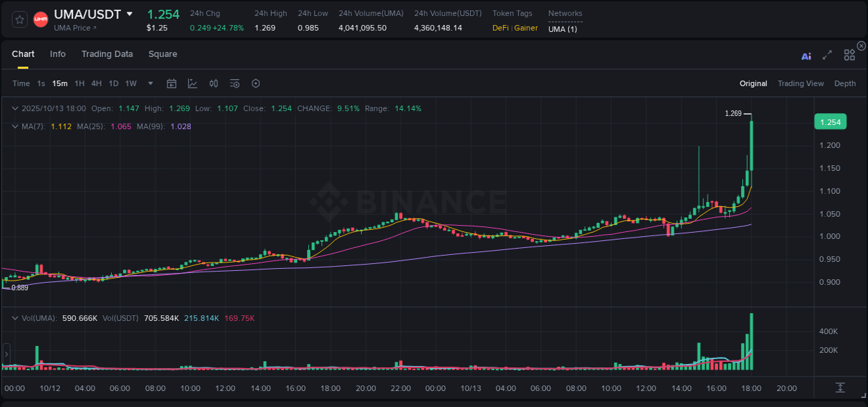
Task: Open the chart style selector icon
Action: [192, 83]
